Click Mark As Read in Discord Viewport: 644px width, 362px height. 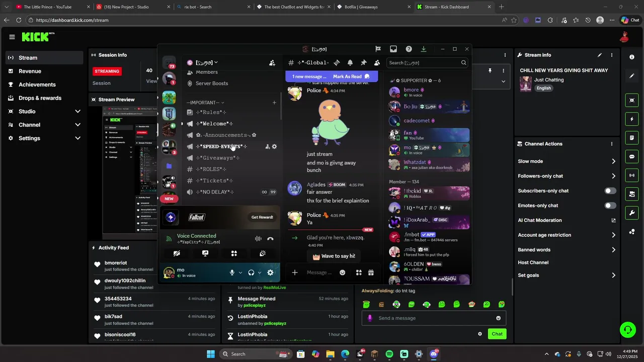click(351, 76)
